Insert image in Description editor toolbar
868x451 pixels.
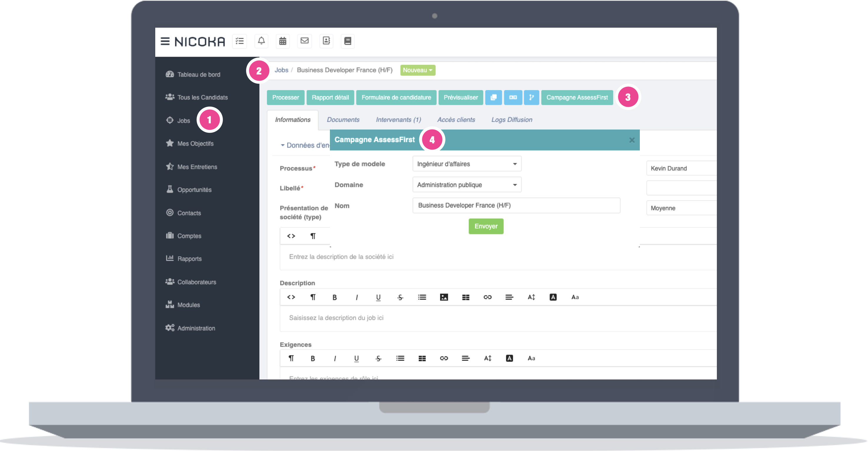444,297
